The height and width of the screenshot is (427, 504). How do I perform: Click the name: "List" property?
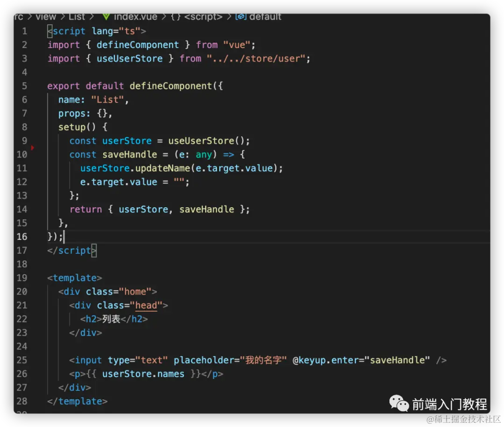click(x=93, y=100)
